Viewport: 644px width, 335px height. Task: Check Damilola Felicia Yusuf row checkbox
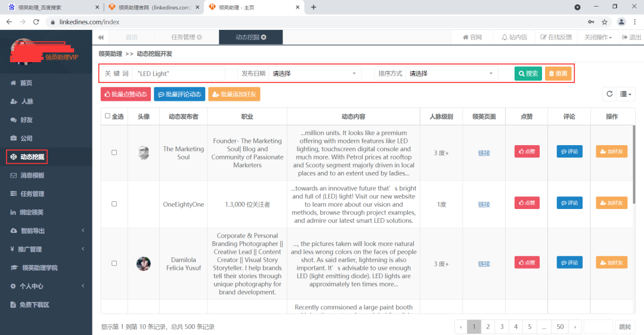coord(114,263)
